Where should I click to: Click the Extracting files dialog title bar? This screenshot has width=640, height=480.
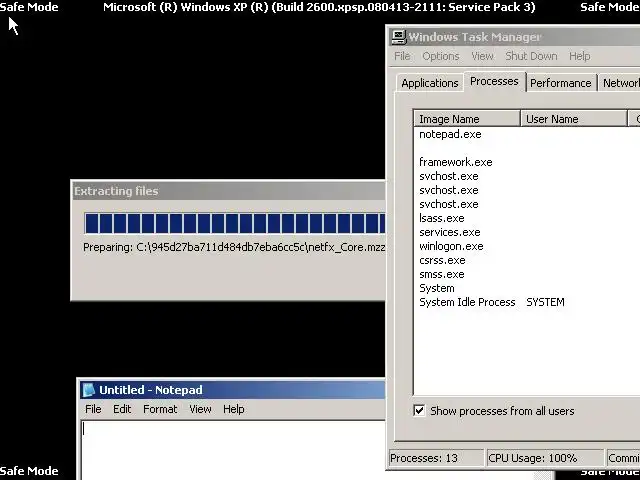click(x=229, y=191)
